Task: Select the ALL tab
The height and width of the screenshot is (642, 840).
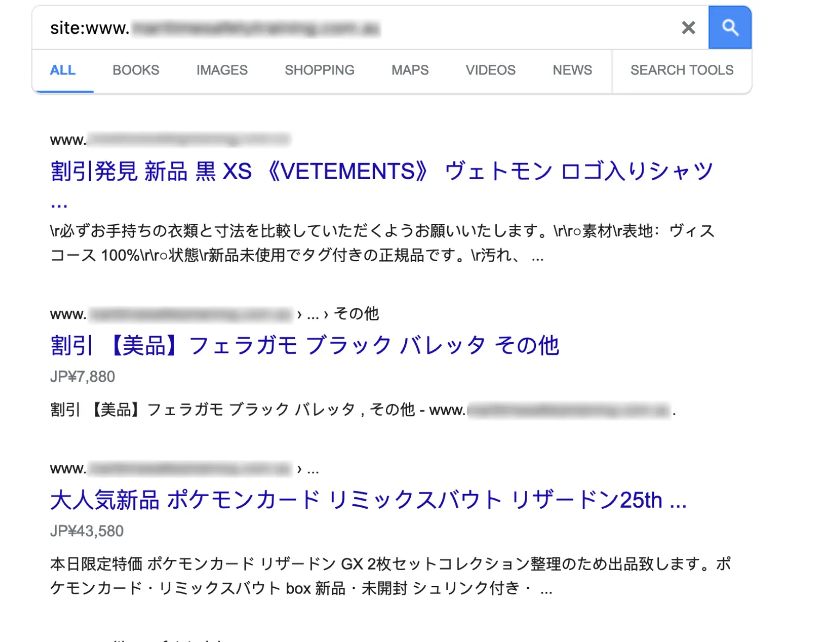Action: click(x=63, y=70)
